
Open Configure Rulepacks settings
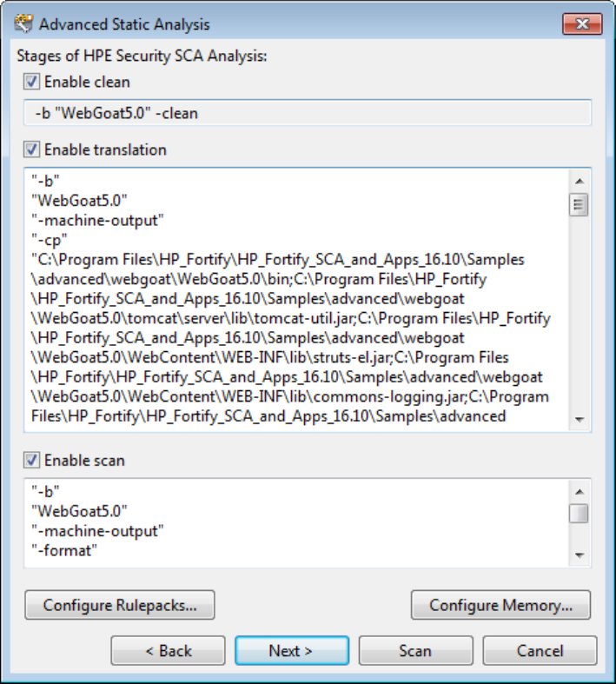[x=120, y=605]
